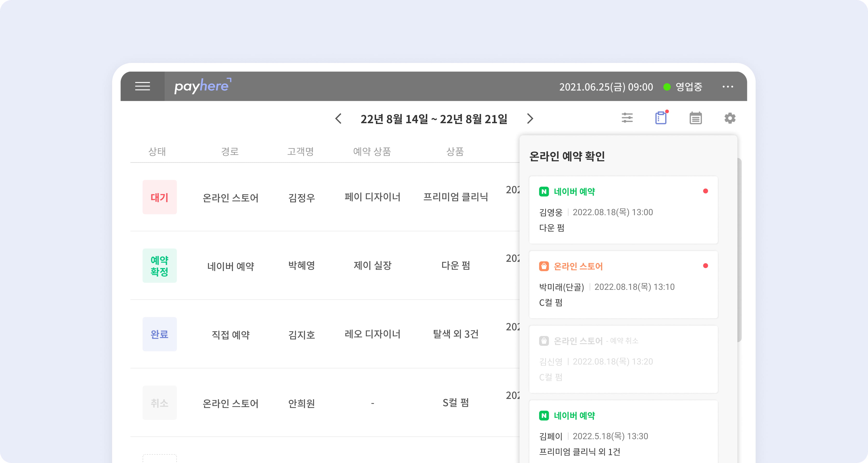The image size is (868, 463).
Task: Open the filter sliders icon
Action: click(x=627, y=118)
